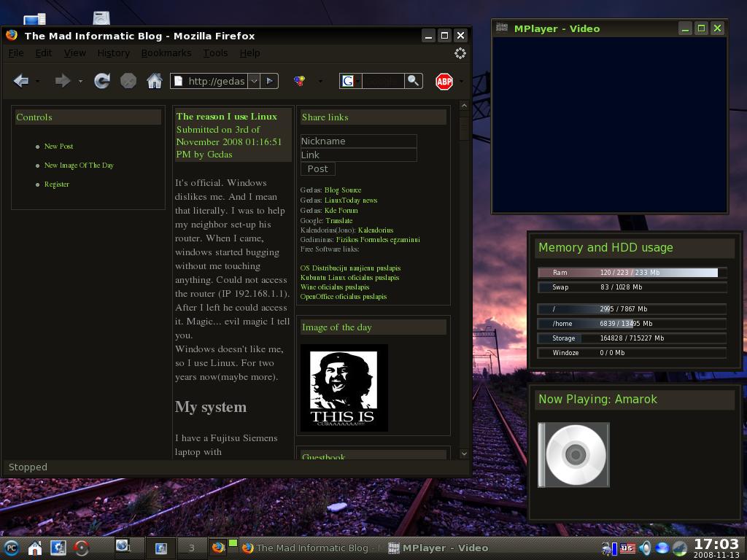
Task: Click the Google search text box
Action: pyautogui.click(x=383, y=81)
